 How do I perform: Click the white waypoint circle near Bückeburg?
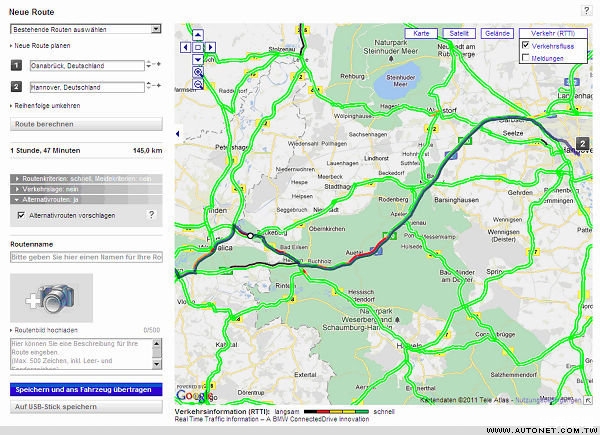[250, 236]
